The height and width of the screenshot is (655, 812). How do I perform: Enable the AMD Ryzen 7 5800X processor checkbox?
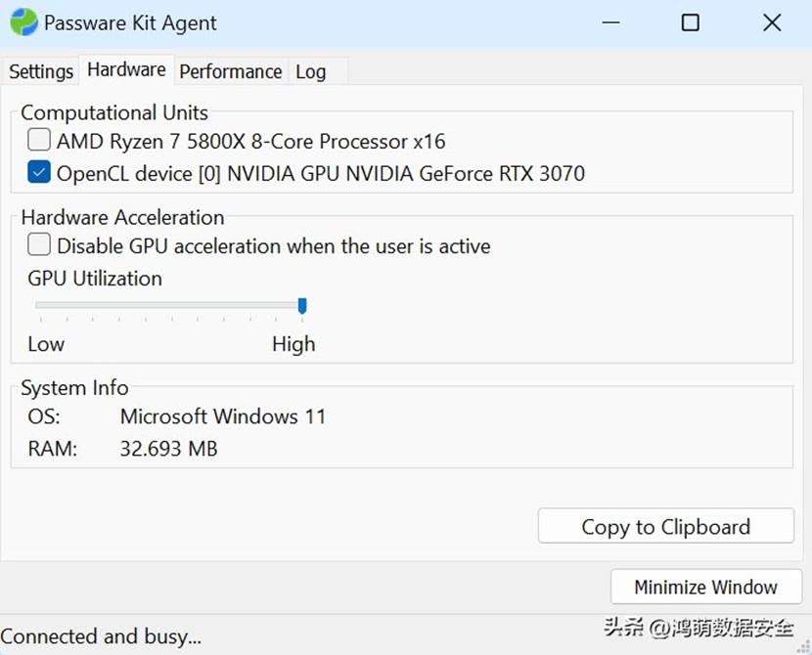(x=39, y=140)
